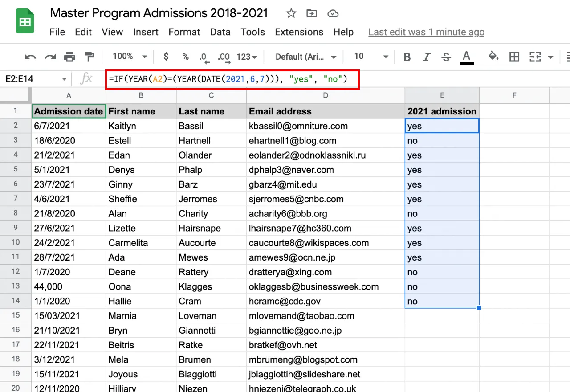Open the Google Sheets home icon
Viewport: 570px width, 392px height.
click(x=25, y=21)
